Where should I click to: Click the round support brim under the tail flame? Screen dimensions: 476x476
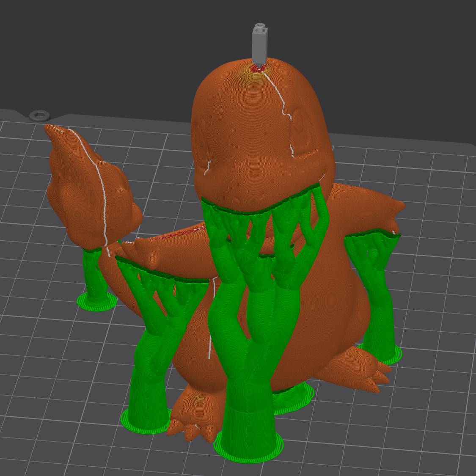(x=97, y=302)
